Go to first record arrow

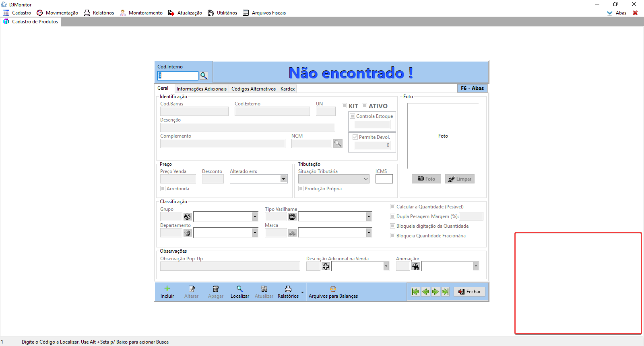pos(415,292)
